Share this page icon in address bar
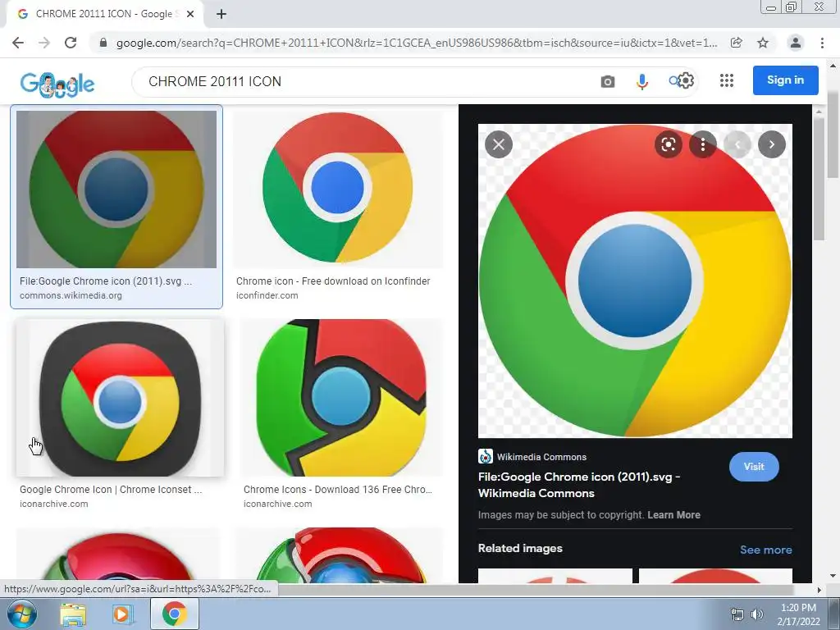Screen dimensions: 840x630 (737, 43)
